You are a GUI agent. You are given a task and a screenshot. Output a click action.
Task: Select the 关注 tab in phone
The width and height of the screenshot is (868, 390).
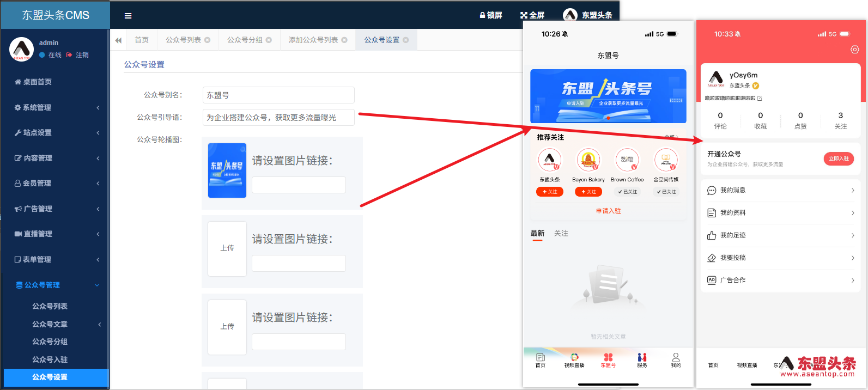(561, 233)
